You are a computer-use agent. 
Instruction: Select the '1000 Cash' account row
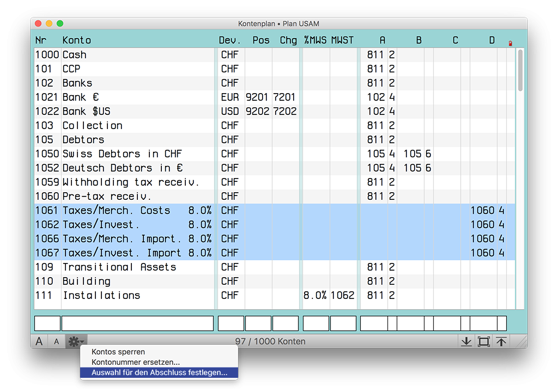click(x=125, y=55)
